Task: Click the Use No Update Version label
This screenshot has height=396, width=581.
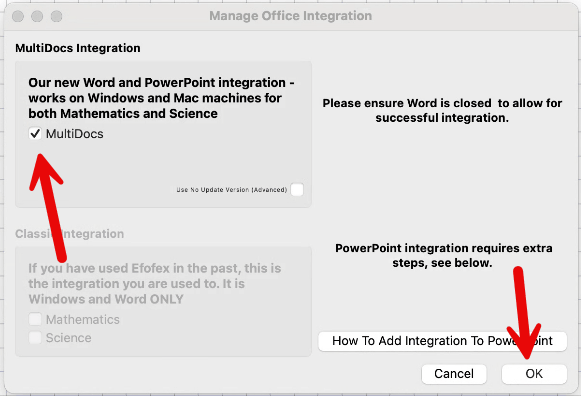Action: pos(232,190)
